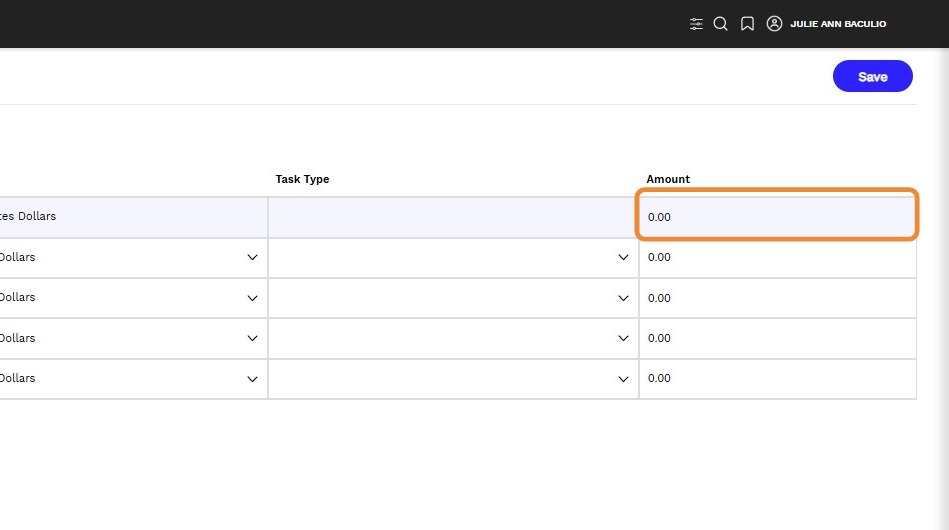Screen dimensions: 949x530
Task: Click the user profile avatar icon
Action: [774, 24]
